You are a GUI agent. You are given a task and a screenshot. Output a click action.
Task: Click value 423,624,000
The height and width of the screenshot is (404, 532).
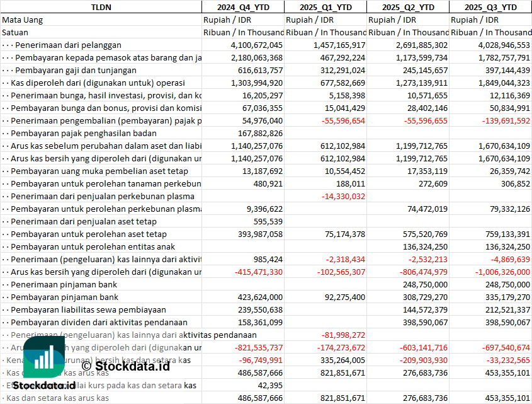pos(260,297)
